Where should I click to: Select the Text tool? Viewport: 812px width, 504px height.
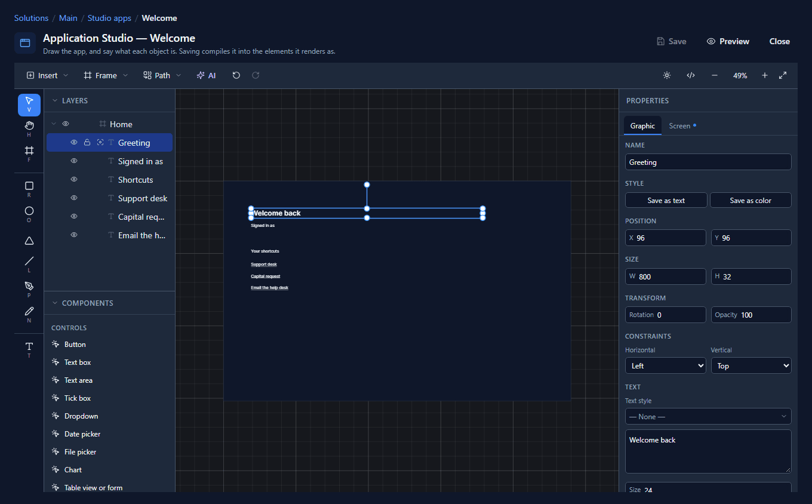click(x=29, y=350)
